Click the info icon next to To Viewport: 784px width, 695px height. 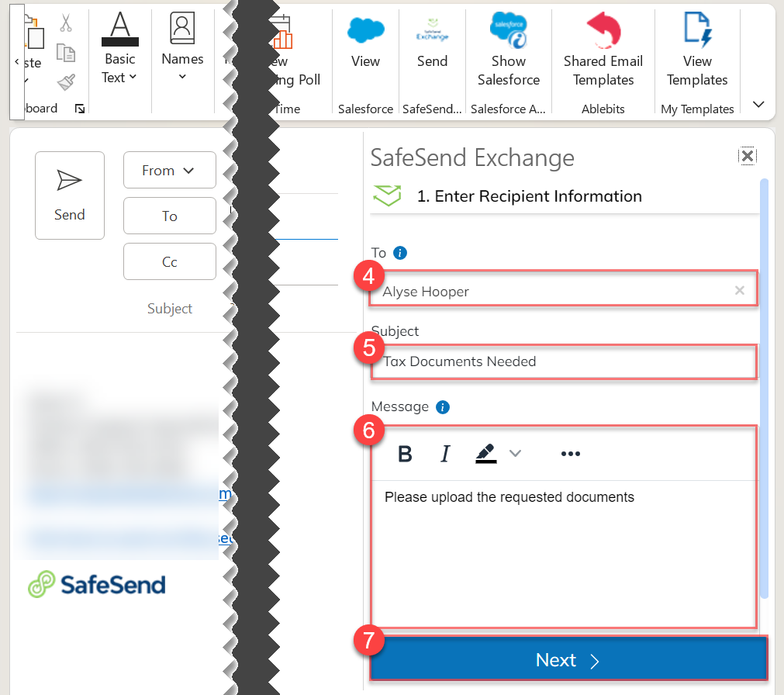tap(400, 253)
